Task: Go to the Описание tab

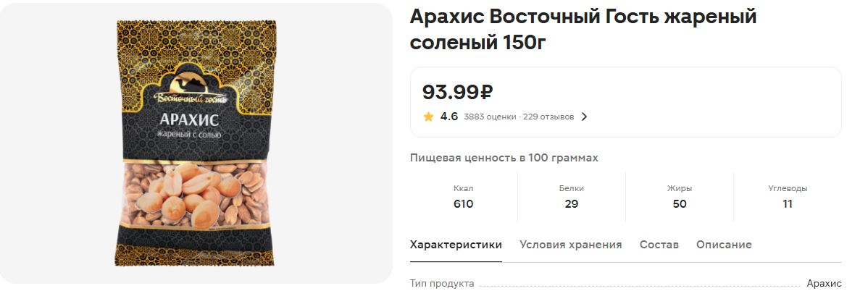Action: click(x=724, y=245)
